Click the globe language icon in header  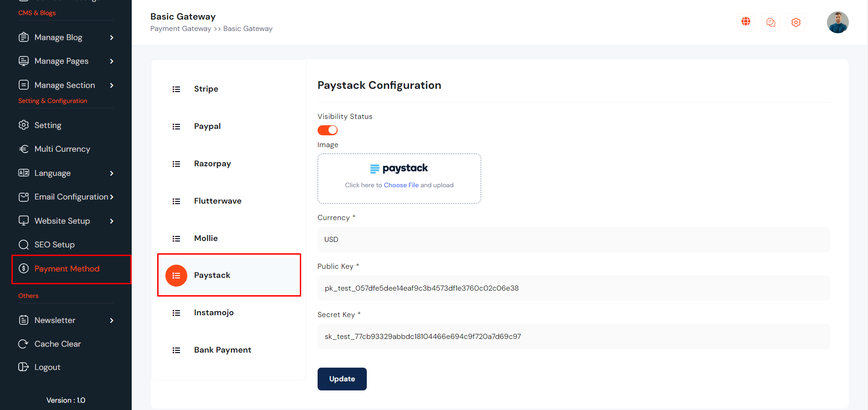[746, 22]
